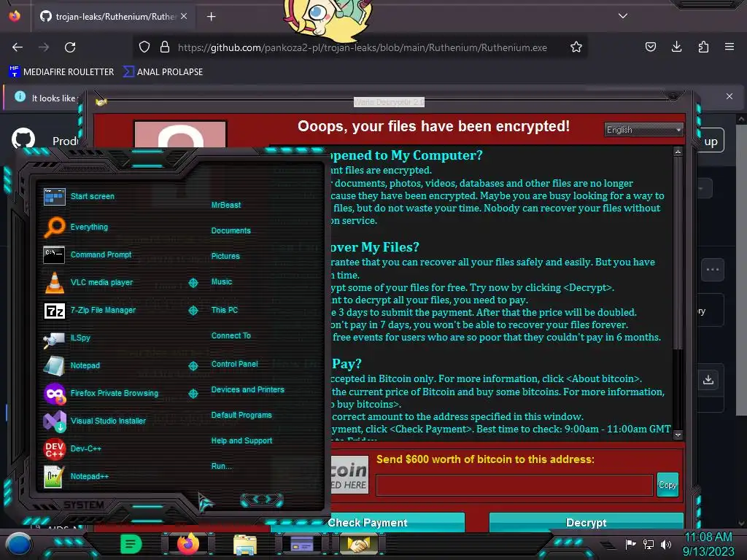747x560 pixels.
Task: Open MEDIAFIRE ROULETTER bookmark
Action: tap(61, 72)
